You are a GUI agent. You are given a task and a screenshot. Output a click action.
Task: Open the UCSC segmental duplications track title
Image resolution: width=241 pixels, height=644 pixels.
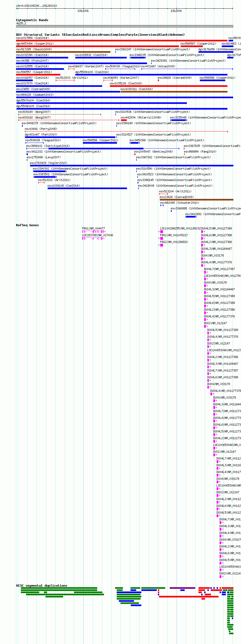pyautogui.click(x=42, y=586)
